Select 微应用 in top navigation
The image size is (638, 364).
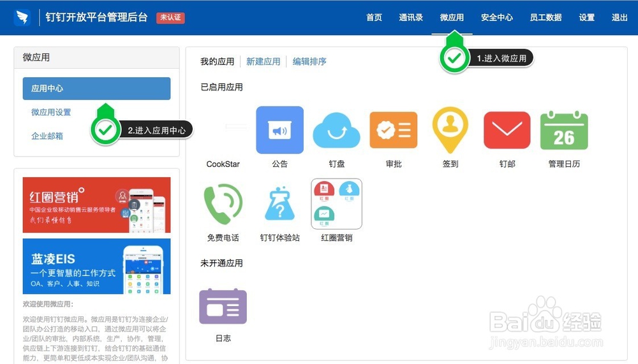[x=452, y=17]
